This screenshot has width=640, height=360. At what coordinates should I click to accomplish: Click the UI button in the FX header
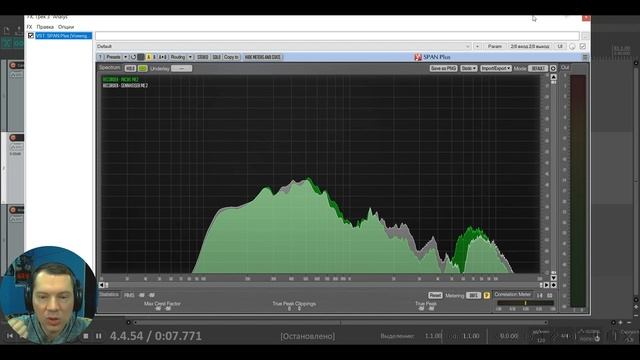tap(560, 47)
